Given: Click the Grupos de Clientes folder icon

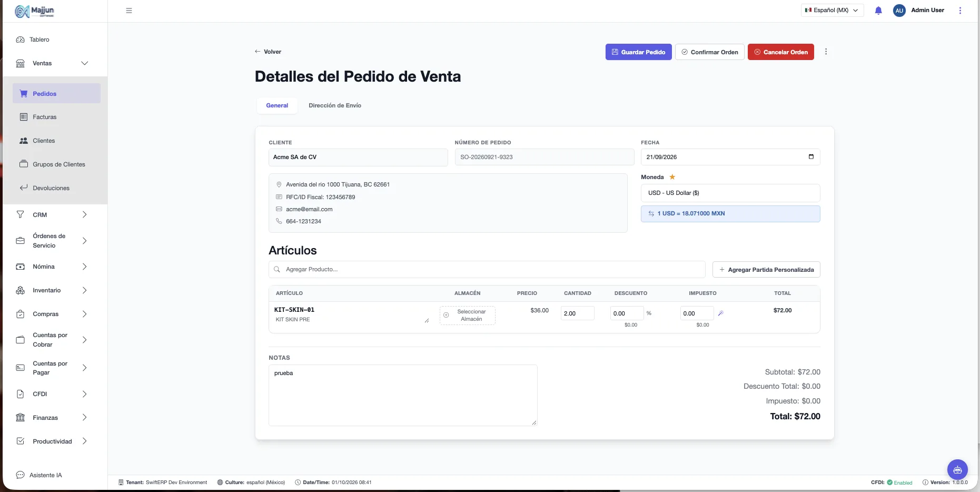Looking at the screenshot, I should tap(24, 164).
